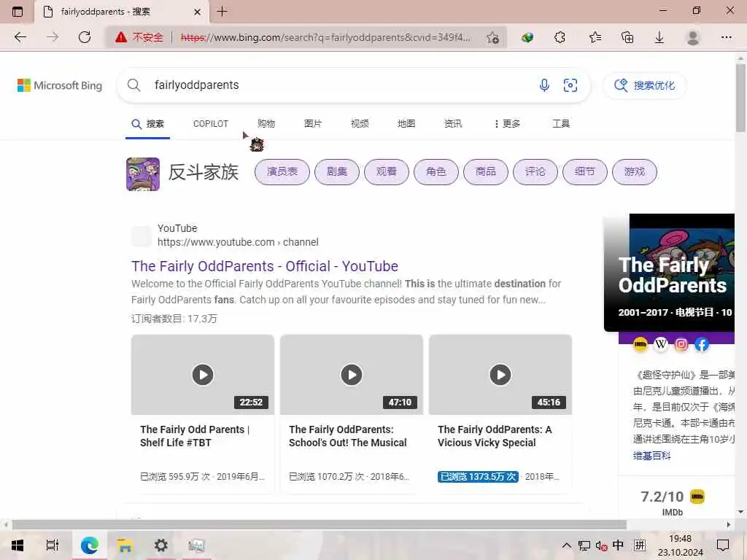Play A Vicious Vicky Special video
Image resolution: width=747 pixels, height=560 pixels.
(500, 375)
